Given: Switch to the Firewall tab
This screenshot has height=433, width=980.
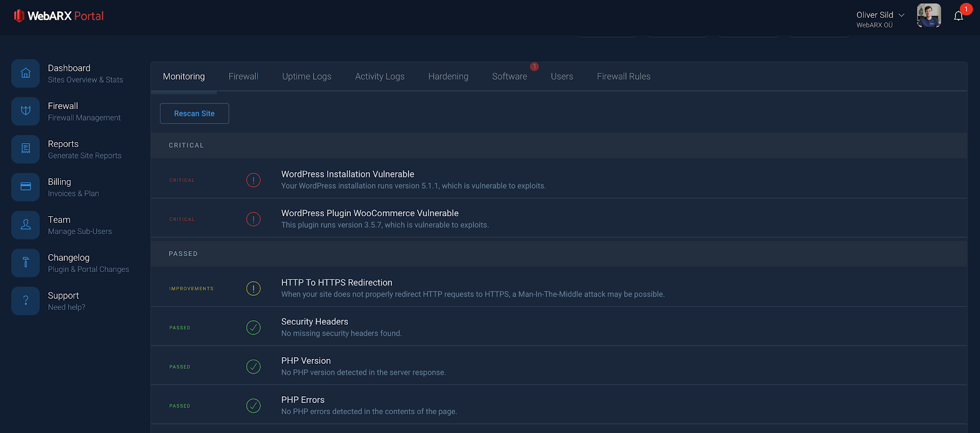Looking at the screenshot, I should pyautogui.click(x=243, y=77).
